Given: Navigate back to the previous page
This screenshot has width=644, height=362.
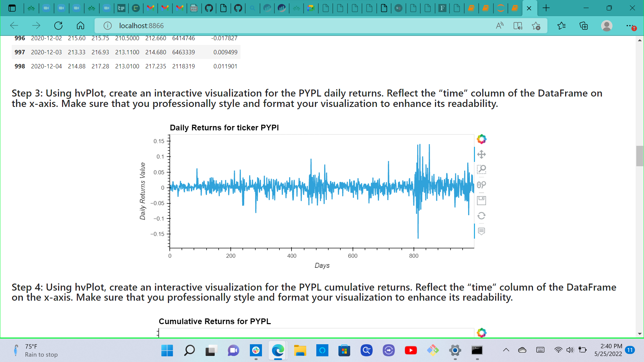Looking at the screenshot, I should (14, 25).
